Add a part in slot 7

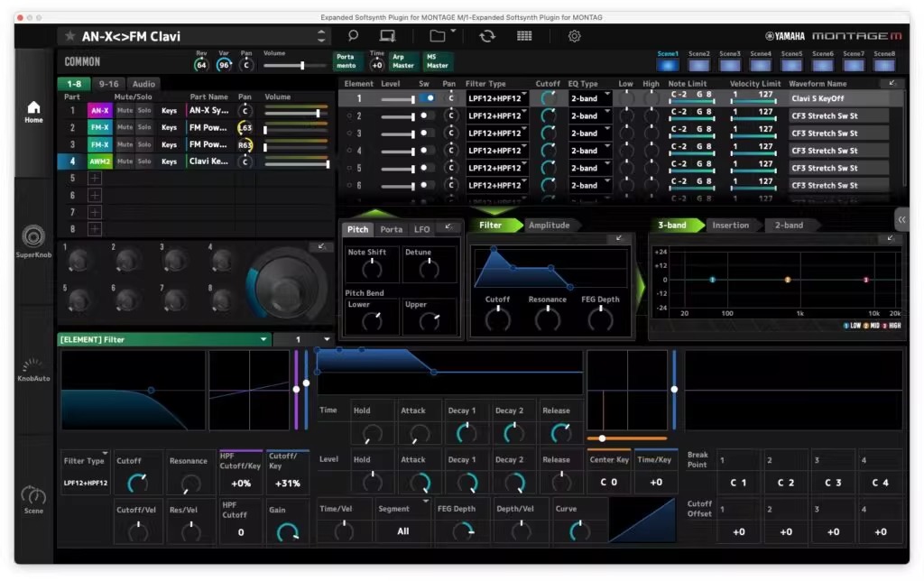pos(94,212)
